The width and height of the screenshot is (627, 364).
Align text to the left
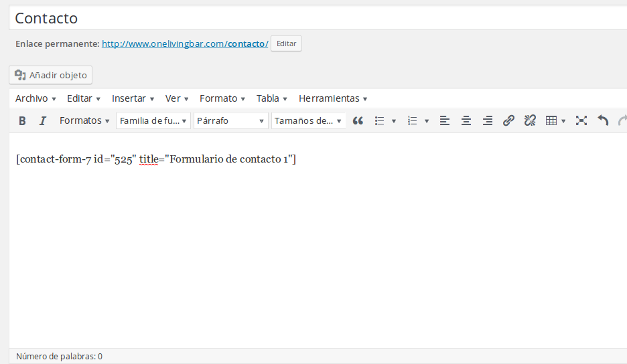coord(445,120)
